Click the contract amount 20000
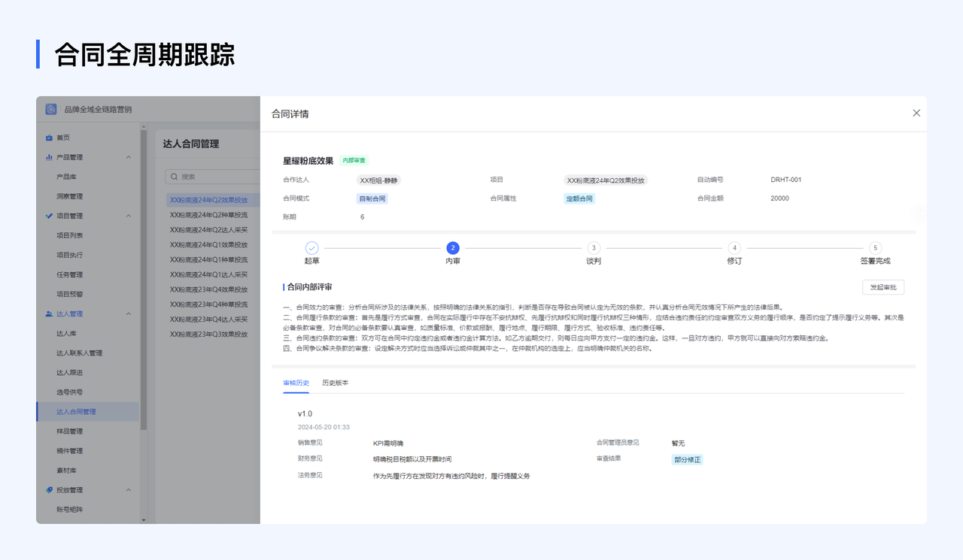The height and width of the screenshot is (560, 963). click(x=780, y=199)
